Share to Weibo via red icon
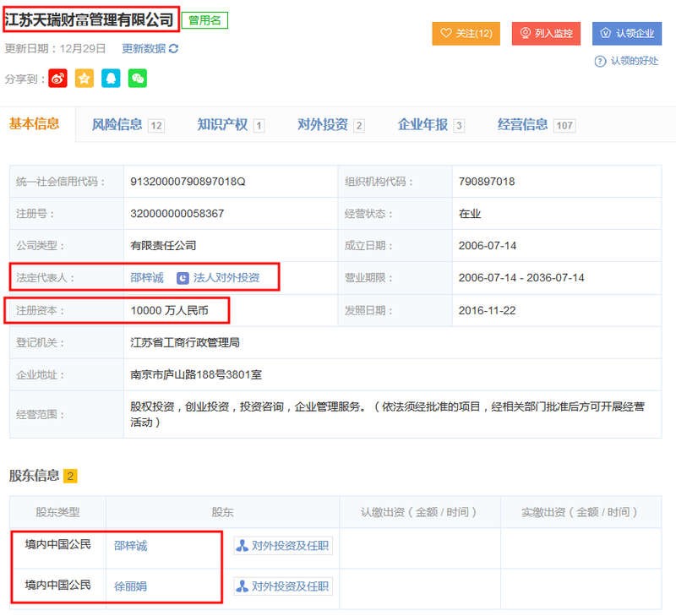Image resolution: width=676 pixels, height=616 pixels. coord(57,79)
